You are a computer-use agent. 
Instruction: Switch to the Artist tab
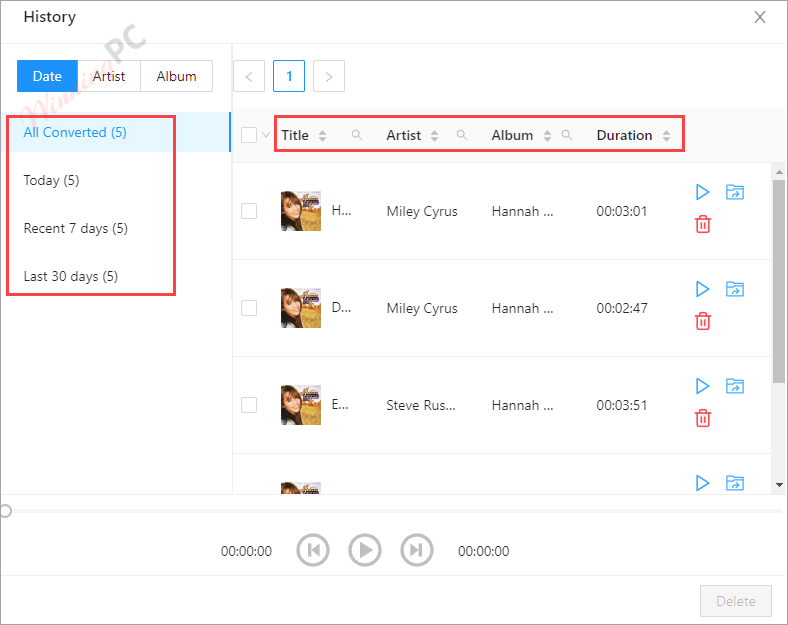click(x=109, y=76)
